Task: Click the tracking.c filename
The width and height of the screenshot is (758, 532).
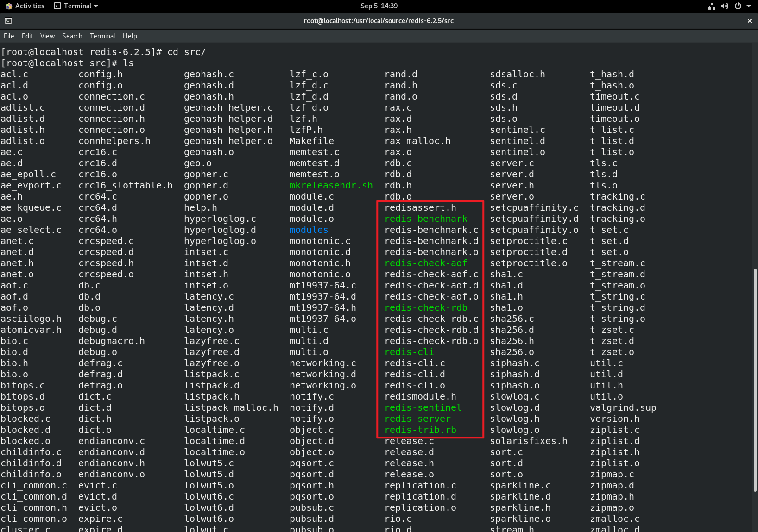Action: [618, 196]
